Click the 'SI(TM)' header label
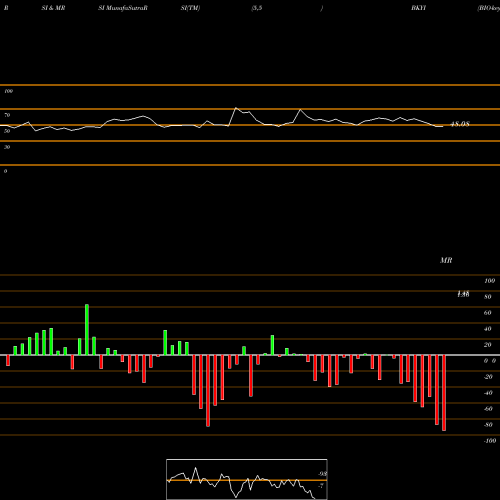The height and width of the screenshot is (500, 500). tap(190, 8)
